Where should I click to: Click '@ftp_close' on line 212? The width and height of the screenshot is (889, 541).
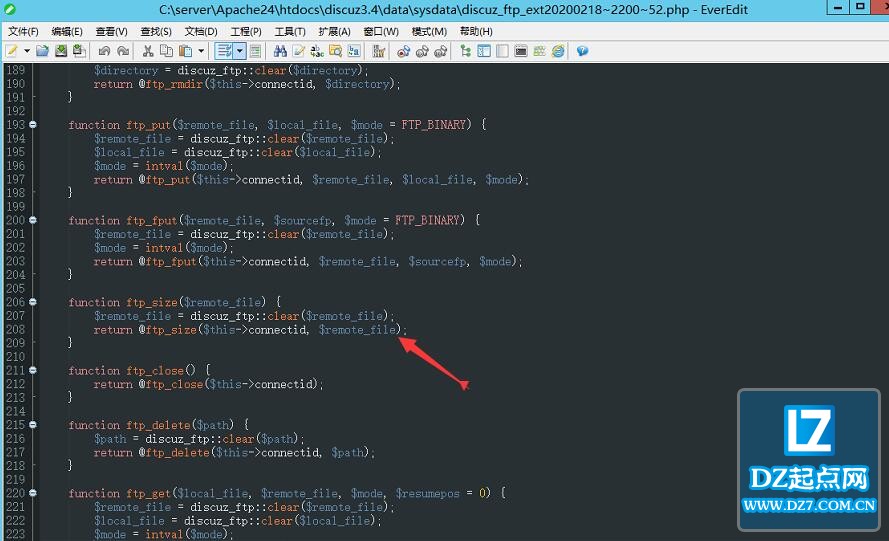171,384
